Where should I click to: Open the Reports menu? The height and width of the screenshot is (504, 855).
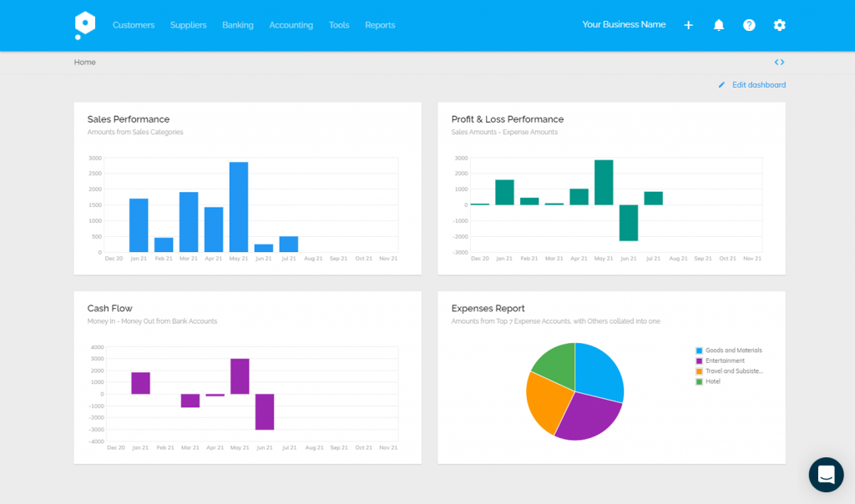coord(380,25)
